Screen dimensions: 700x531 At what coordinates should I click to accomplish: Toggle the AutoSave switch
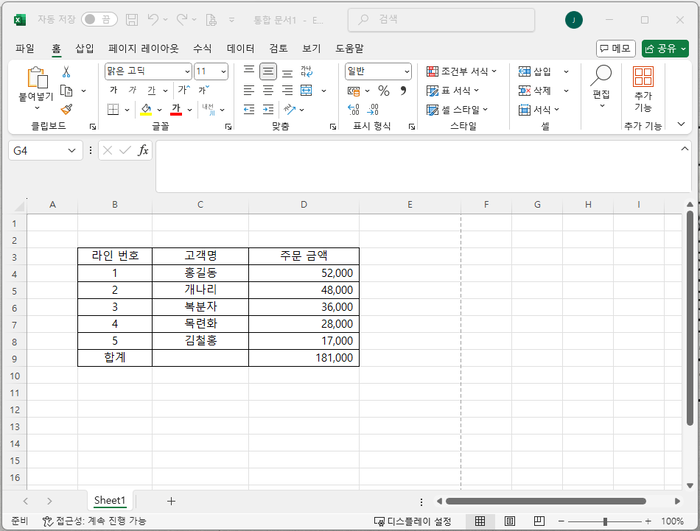[x=99, y=19]
